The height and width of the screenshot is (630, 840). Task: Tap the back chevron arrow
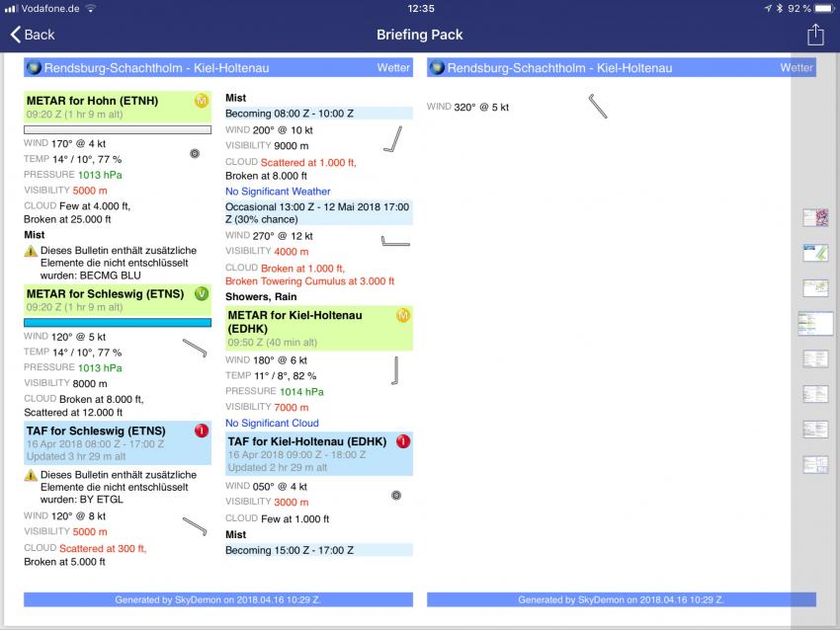pyautogui.click(x=16, y=35)
